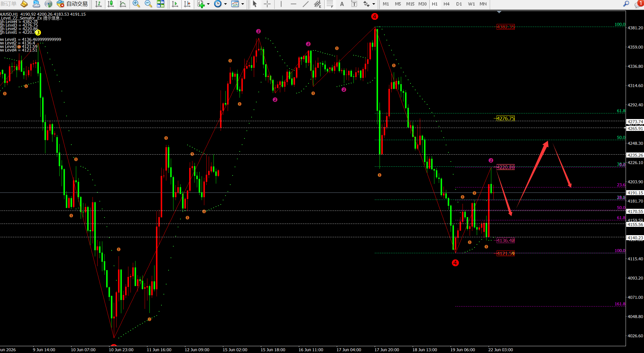
Task: Select the vertical line drawing tool
Action: [281, 4]
